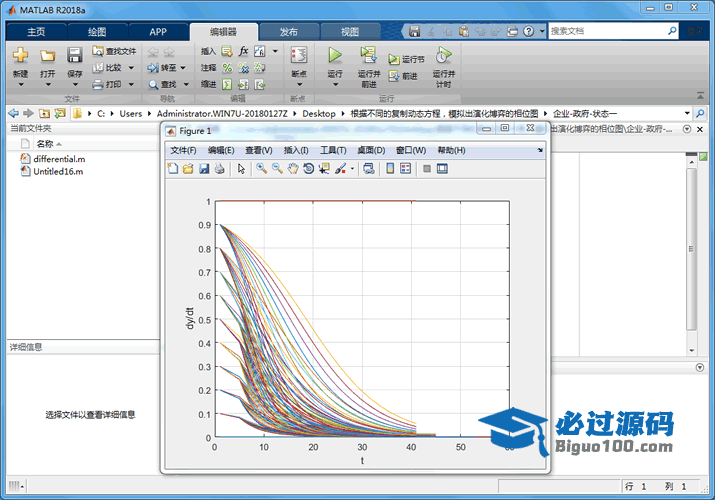Select the data cursor tool
The width and height of the screenshot is (715, 500).
pos(325,169)
